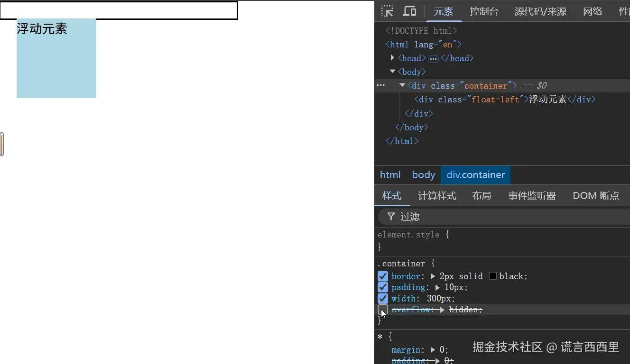Viewport: 630px width, 364px height.
Task: Click the filter funnel icon
Action: tap(391, 217)
